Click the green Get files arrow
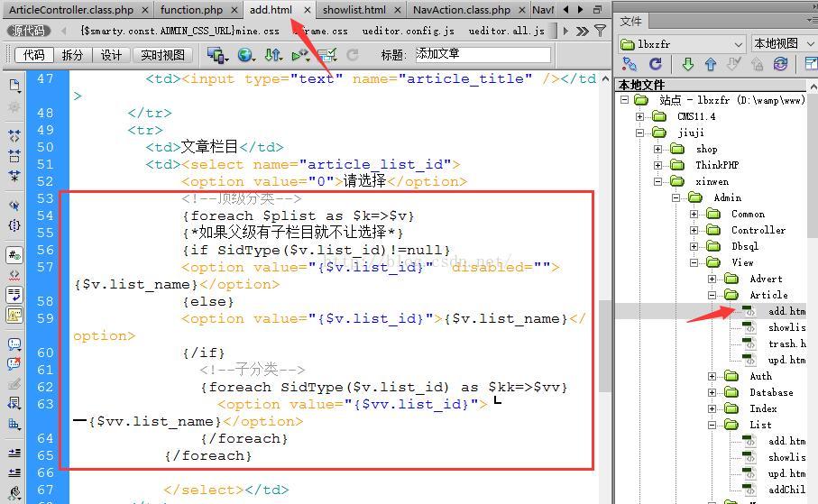This screenshot has width=818, height=504. [687, 64]
